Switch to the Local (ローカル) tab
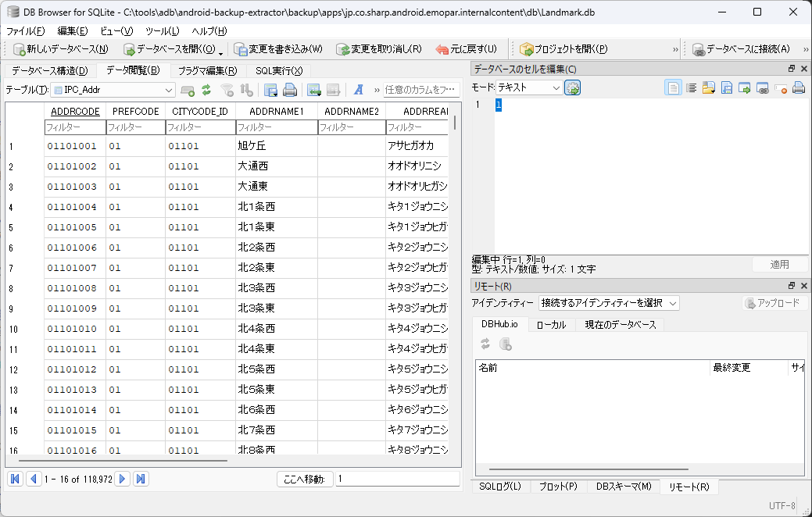This screenshot has height=517, width=812. point(552,325)
